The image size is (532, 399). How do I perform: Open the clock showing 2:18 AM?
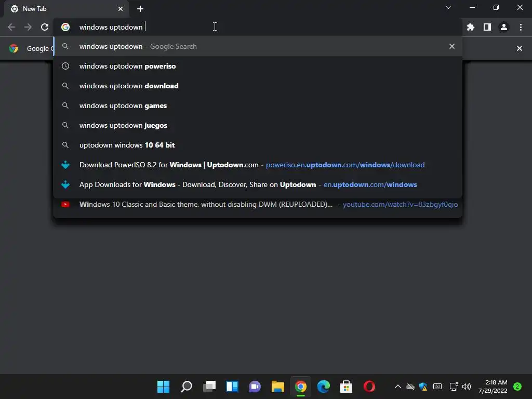(x=493, y=387)
